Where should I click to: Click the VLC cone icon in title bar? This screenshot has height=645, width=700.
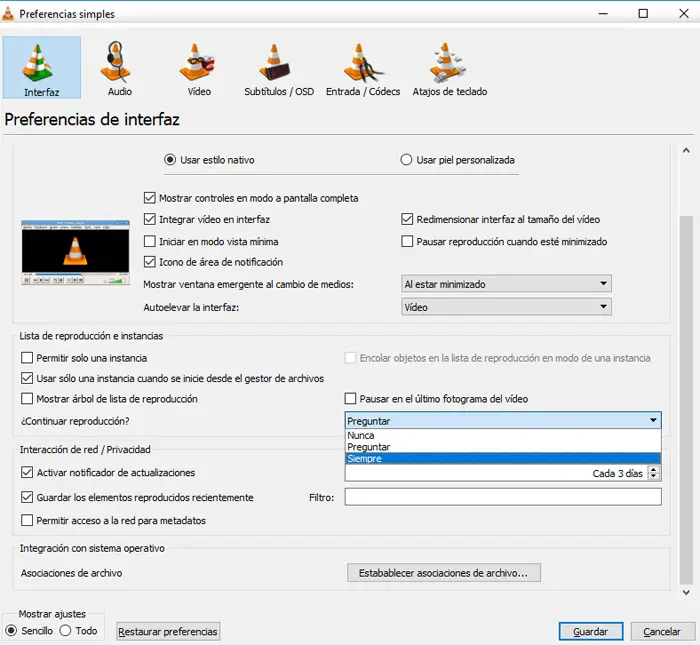(8, 14)
